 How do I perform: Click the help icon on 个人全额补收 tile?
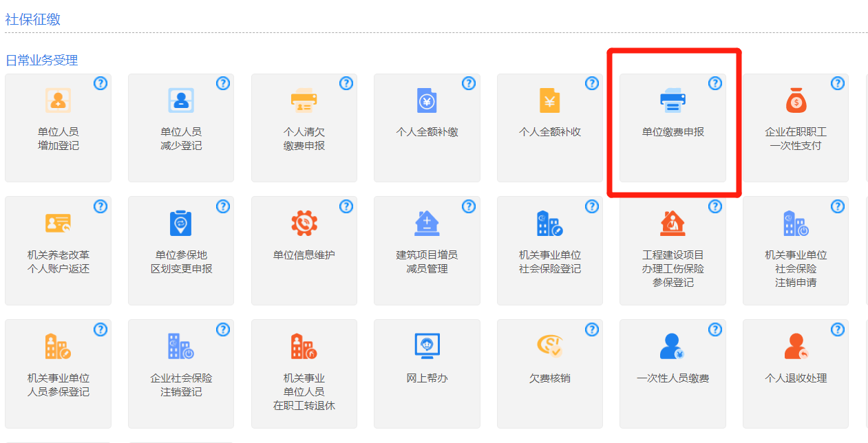[592, 83]
